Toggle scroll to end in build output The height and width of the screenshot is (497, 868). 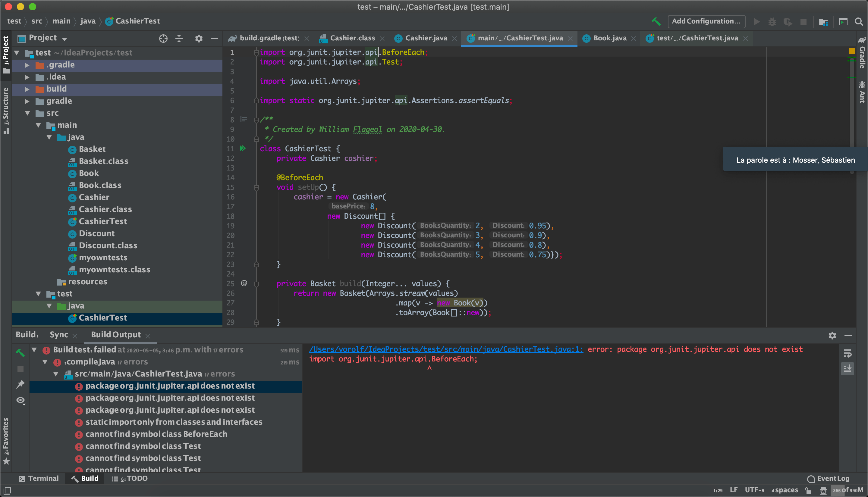(848, 368)
